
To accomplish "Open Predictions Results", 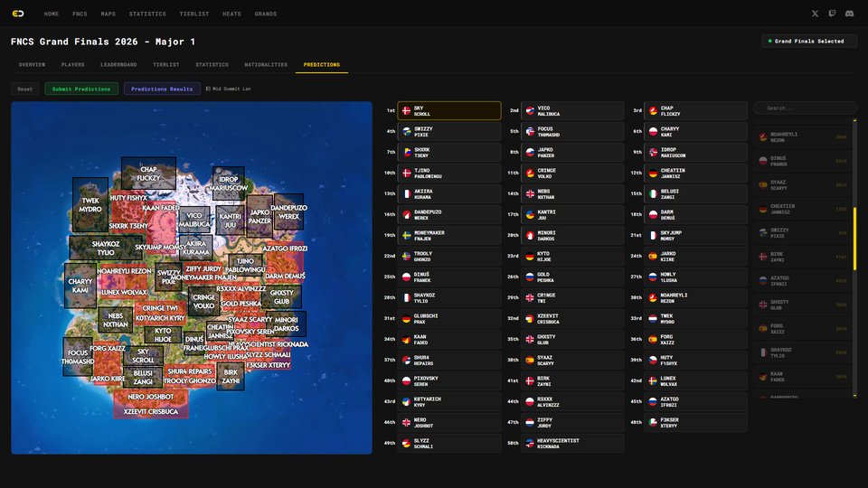I will click(162, 89).
